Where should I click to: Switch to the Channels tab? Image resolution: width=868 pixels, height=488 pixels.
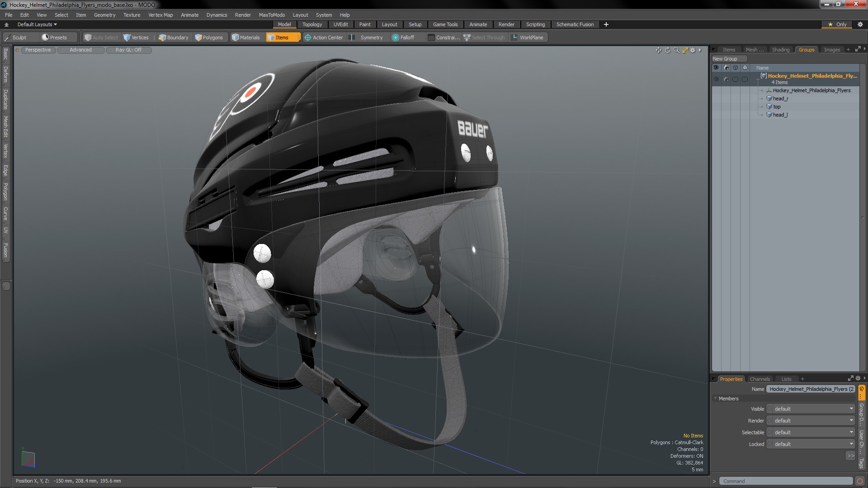click(x=759, y=379)
